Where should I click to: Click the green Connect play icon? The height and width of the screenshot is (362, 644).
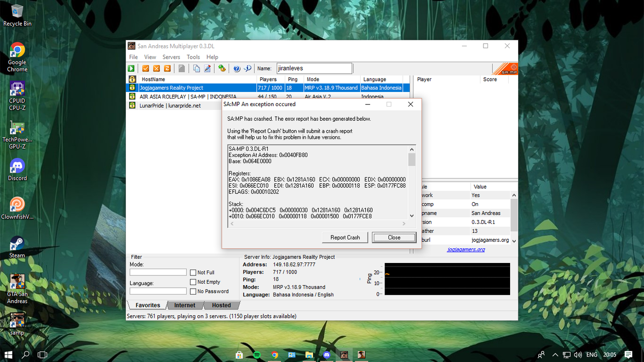131,68
